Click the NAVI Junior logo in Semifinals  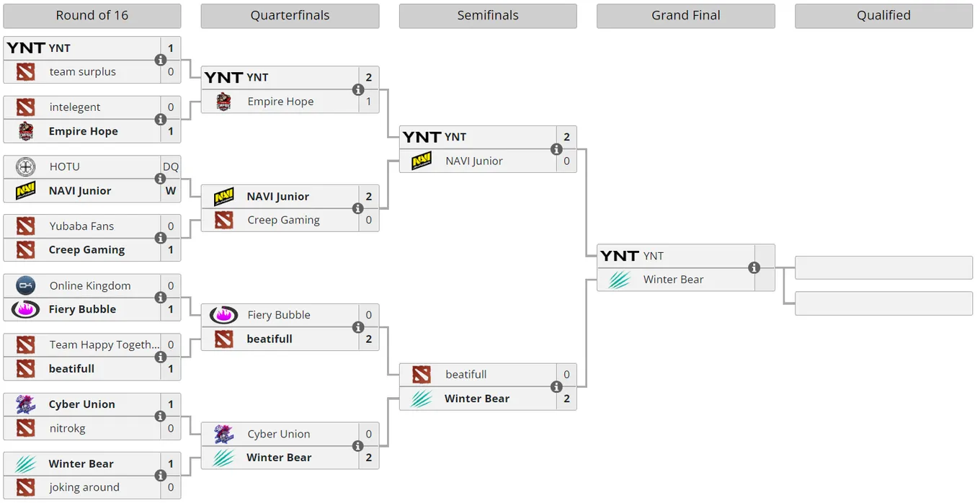click(422, 161)
